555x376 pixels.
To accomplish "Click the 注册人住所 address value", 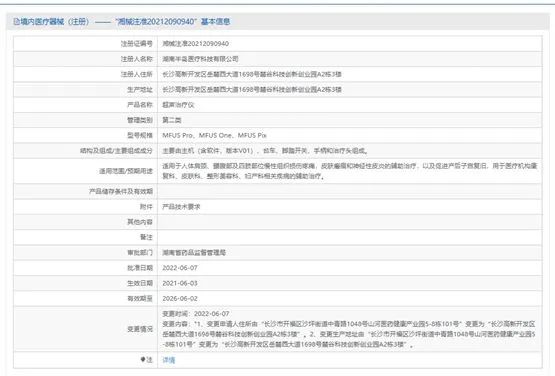I will (252, 74).
